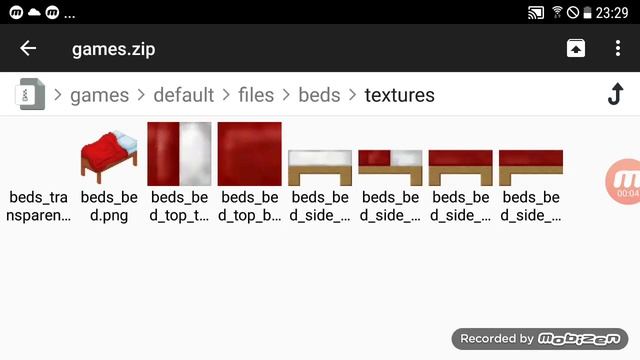This screenshot has width=640, height=360.
Task: Open beds_bed_top_t red and white texture
Action: click(180, 154)
